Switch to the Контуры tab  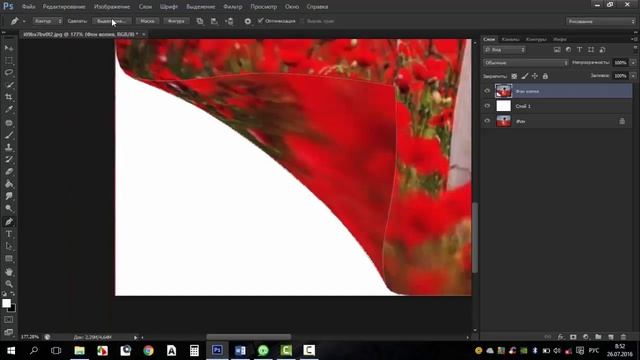[536, 40]
